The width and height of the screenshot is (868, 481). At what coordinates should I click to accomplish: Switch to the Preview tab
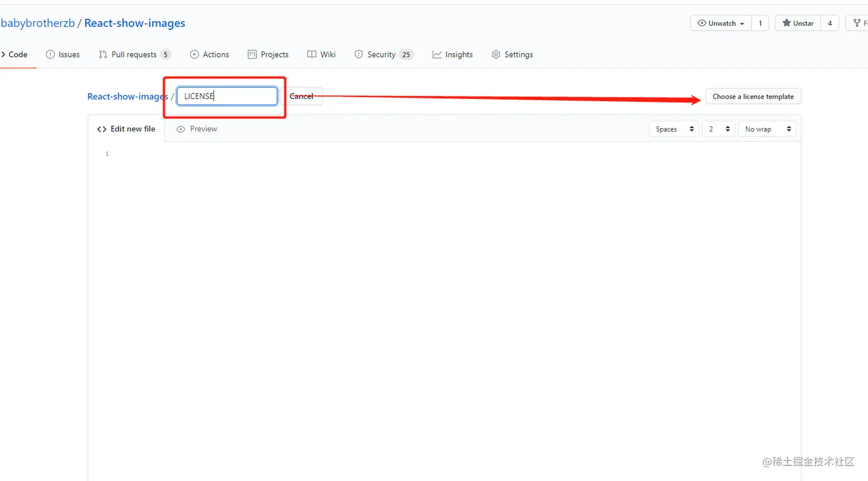point(197,129)
